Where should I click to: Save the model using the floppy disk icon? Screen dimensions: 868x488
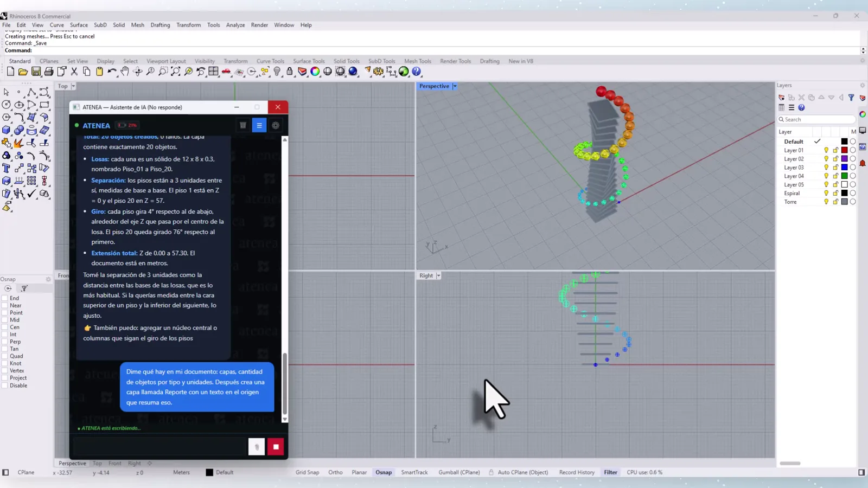tap(36, 72)
